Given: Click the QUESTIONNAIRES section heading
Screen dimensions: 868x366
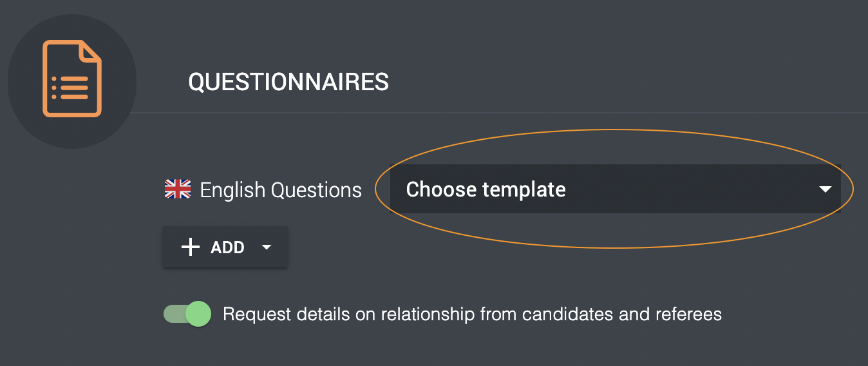Looking at the screenshot, I should (288, 82).
